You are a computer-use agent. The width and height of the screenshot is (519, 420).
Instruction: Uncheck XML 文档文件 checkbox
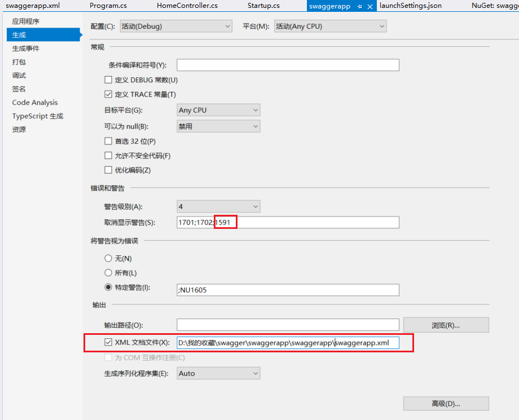point(108,342)
